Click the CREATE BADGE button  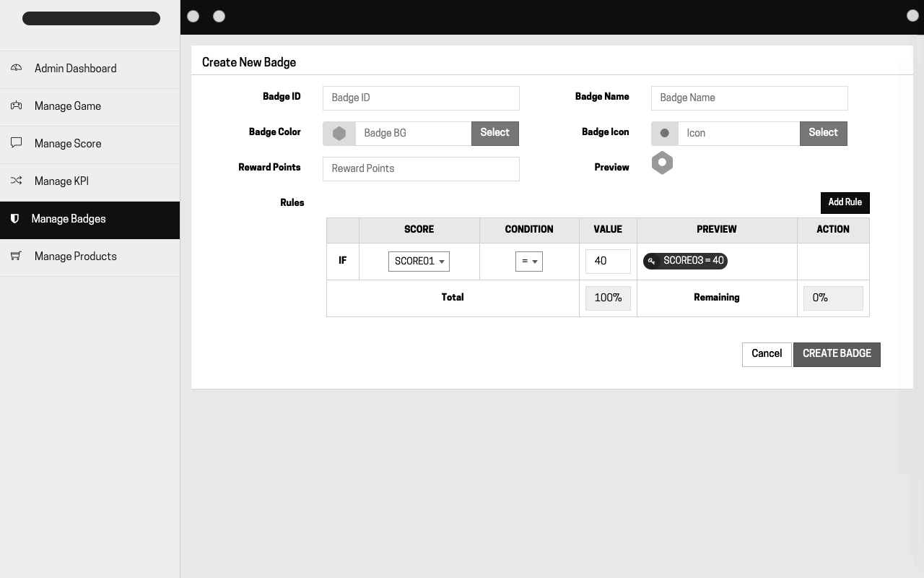click(x=837, y=354)
